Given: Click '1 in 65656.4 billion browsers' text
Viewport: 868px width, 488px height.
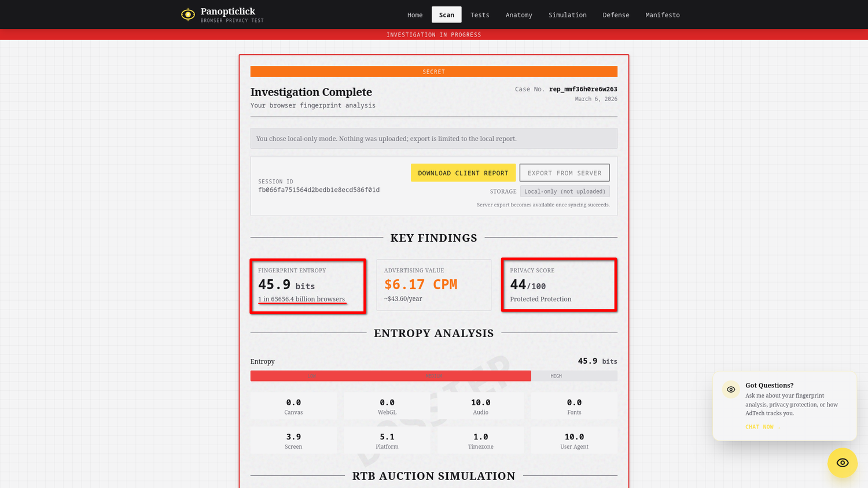Looking at the screenshot, I should 301,299.
